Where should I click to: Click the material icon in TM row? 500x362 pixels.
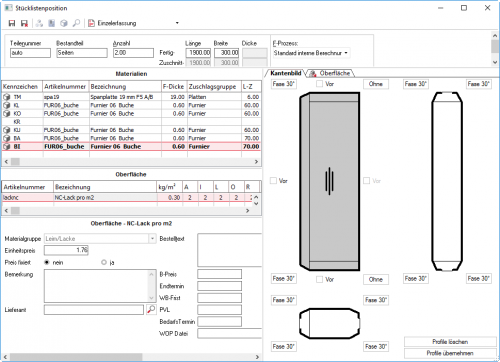coord(6,97)
